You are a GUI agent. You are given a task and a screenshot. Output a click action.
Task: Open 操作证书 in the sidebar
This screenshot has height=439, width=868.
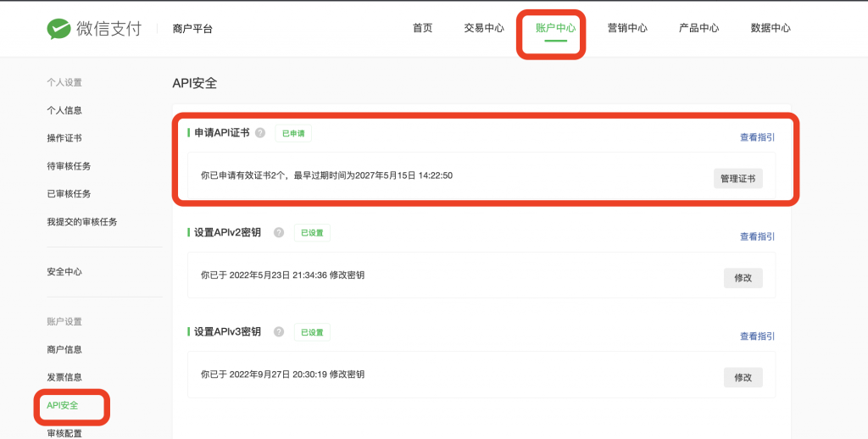(64, 138)
